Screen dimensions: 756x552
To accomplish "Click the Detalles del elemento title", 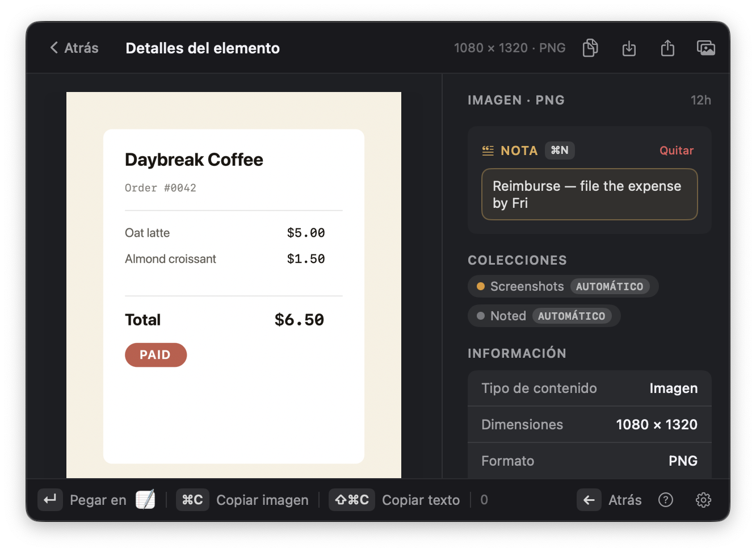I will (x=203, y=48).
